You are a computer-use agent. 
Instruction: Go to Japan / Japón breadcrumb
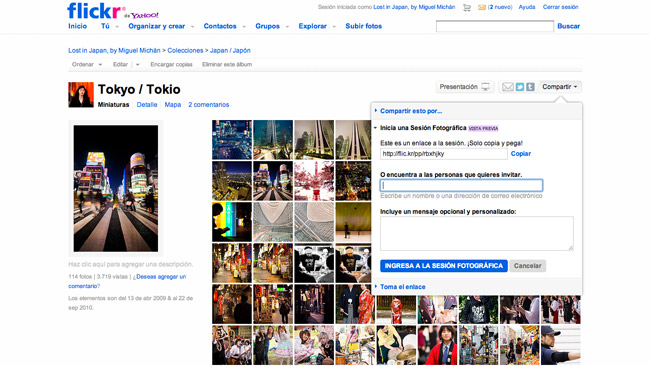tap(230, 51)
